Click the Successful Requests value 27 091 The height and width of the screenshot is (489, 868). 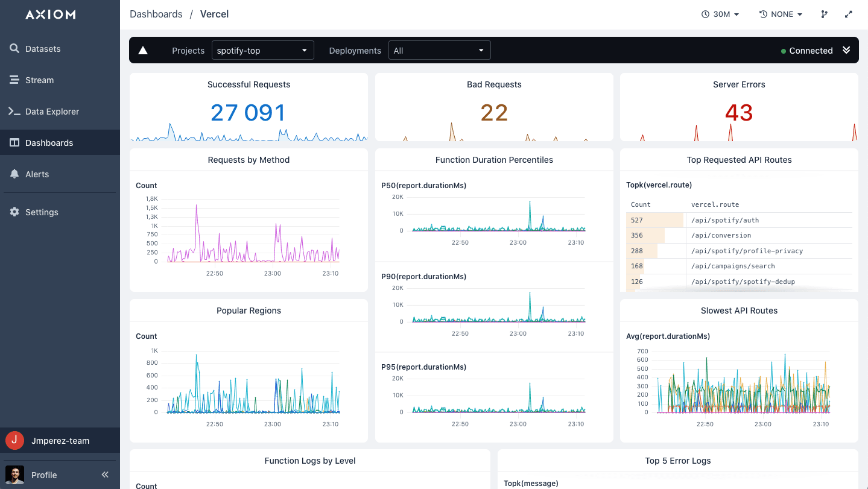point(248,113)
